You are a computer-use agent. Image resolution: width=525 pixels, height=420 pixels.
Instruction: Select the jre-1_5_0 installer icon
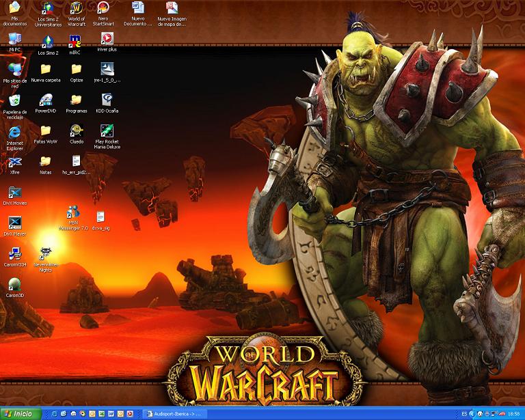coord(107,72)
